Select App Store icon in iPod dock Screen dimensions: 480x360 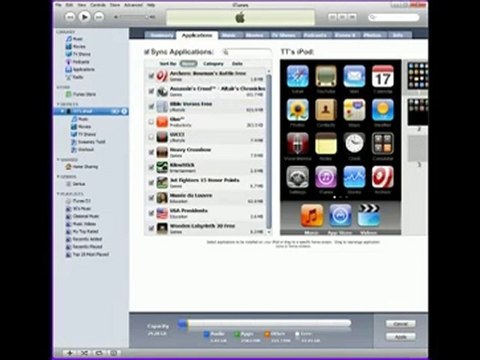[340, 216]
